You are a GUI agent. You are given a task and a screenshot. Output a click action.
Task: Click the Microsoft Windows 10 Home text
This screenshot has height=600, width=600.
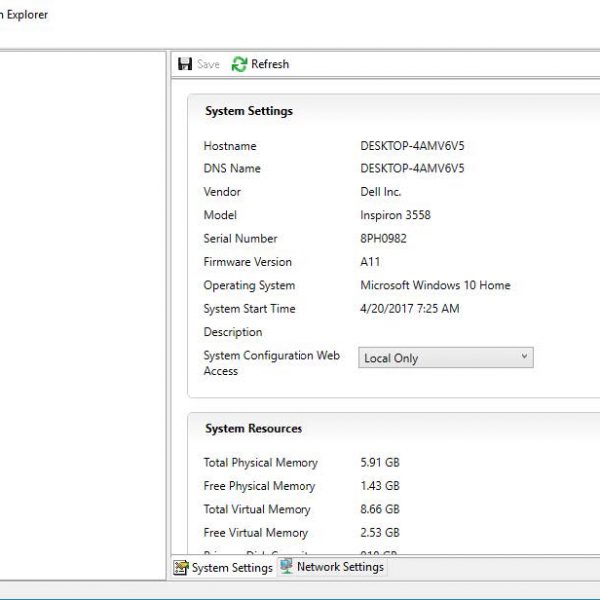(435, 285)
